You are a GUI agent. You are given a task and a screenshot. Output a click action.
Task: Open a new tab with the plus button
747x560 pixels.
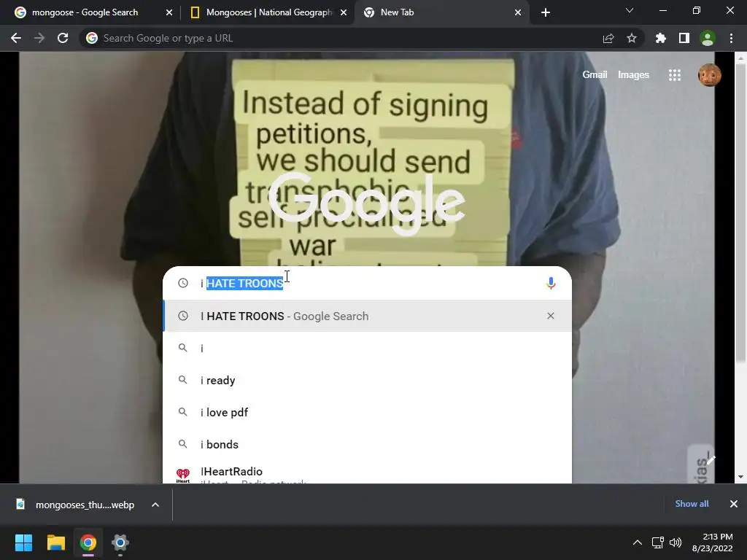coord(546,12)
